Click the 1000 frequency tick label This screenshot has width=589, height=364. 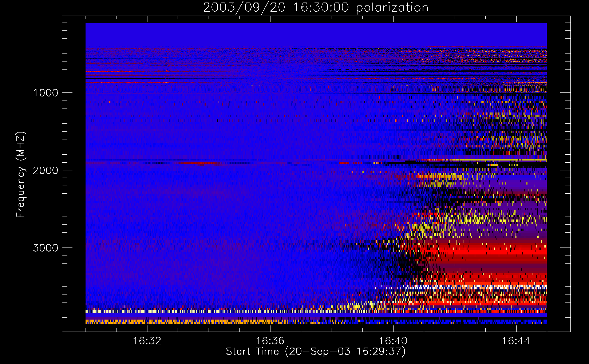46,93
